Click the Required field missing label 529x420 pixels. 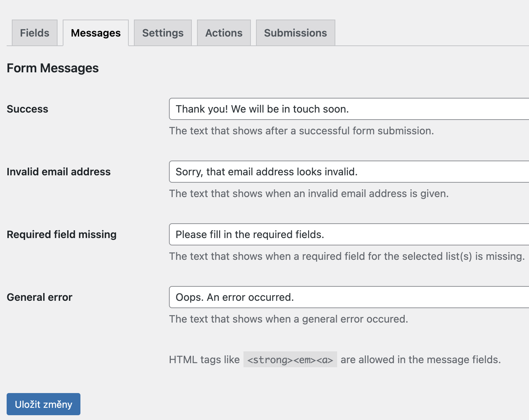tap(62, 235)
